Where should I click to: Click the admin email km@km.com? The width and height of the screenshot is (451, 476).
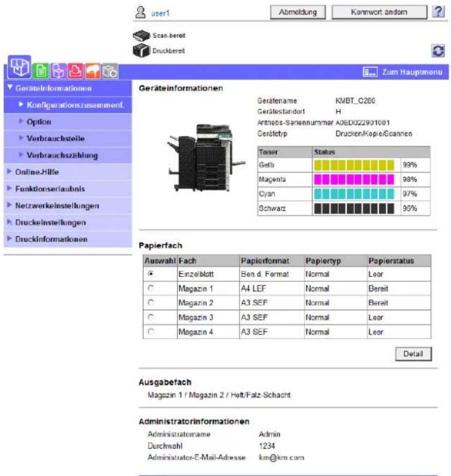click(281, 457)
